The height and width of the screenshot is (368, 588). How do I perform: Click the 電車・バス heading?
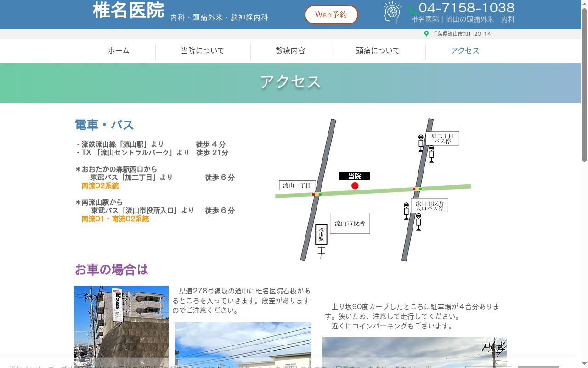click(x=104, y=125)
